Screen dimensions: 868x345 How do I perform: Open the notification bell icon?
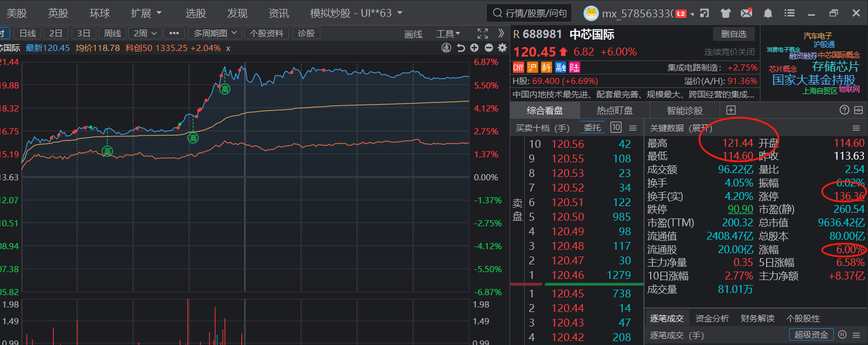pos(768,13)
